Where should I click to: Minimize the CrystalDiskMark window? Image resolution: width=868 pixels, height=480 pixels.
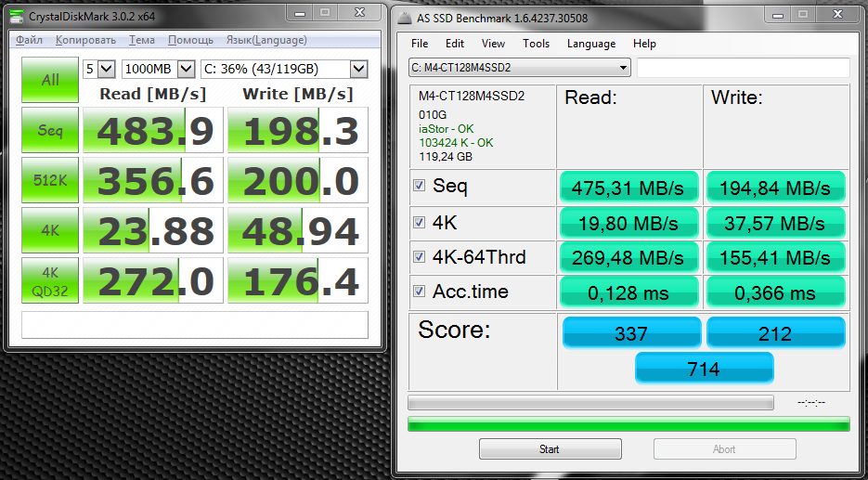pyautogui.click(x=300, y=13)
